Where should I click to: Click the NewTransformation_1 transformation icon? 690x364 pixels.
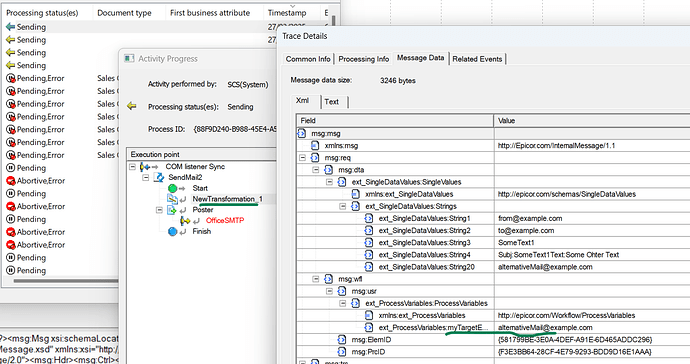click(172, 199)
